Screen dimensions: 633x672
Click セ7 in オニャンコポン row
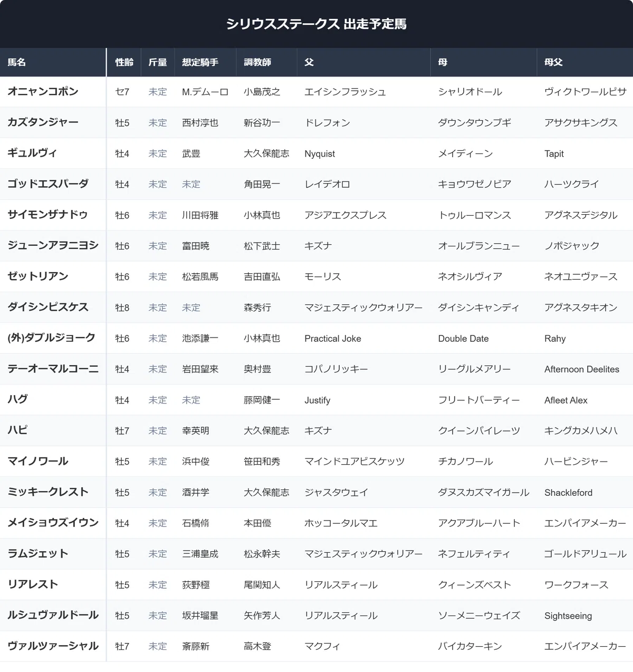[x=122, y=92]
